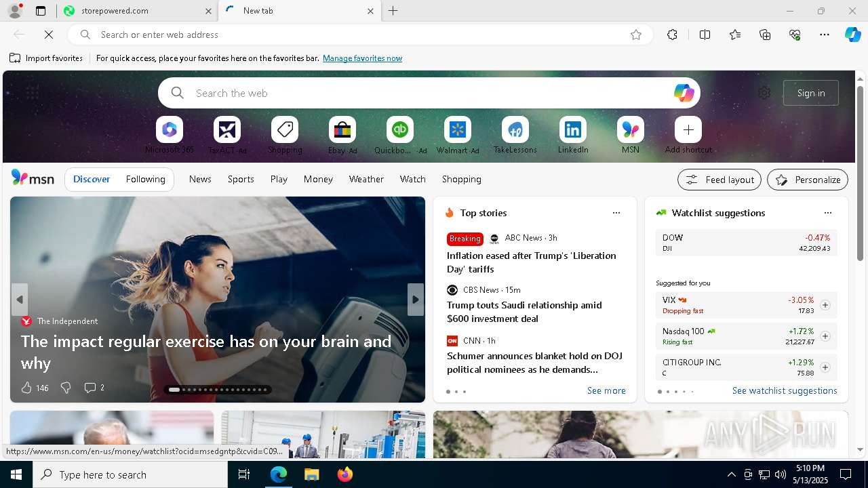Click the page vertical scrollbar
This screenshot has width=868, height=488.
coord(860,173)
